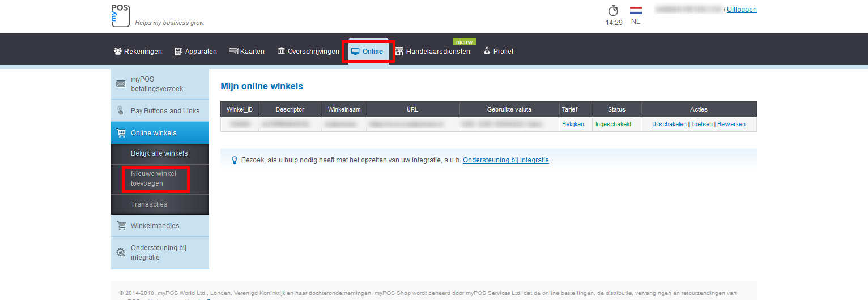
Task: Click the session timer stopwatch icon
Action: [613, 11]
